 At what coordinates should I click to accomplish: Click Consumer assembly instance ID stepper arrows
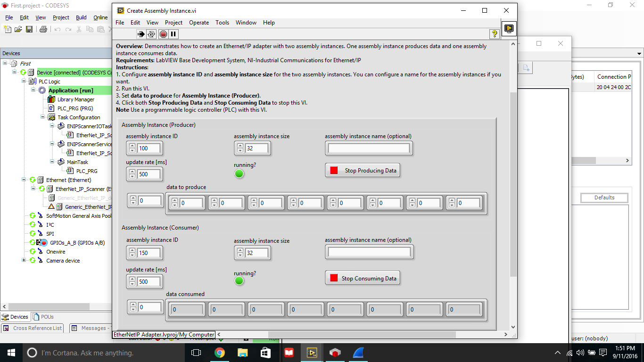click(132, 253)
